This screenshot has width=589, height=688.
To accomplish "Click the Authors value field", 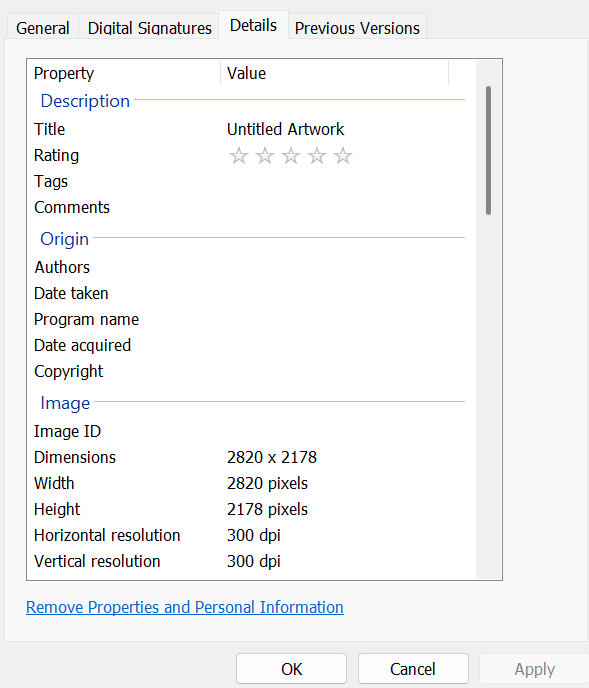I will (338, 267).
